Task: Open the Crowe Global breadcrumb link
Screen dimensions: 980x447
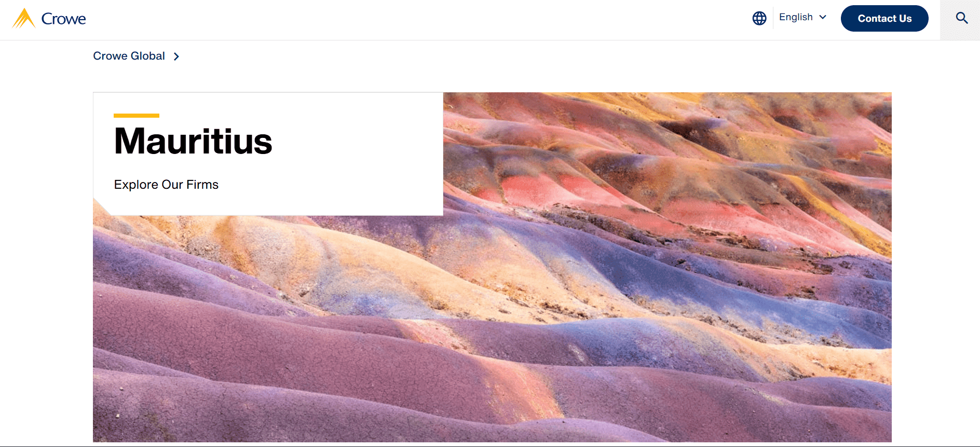Action: tap(129, 56)
